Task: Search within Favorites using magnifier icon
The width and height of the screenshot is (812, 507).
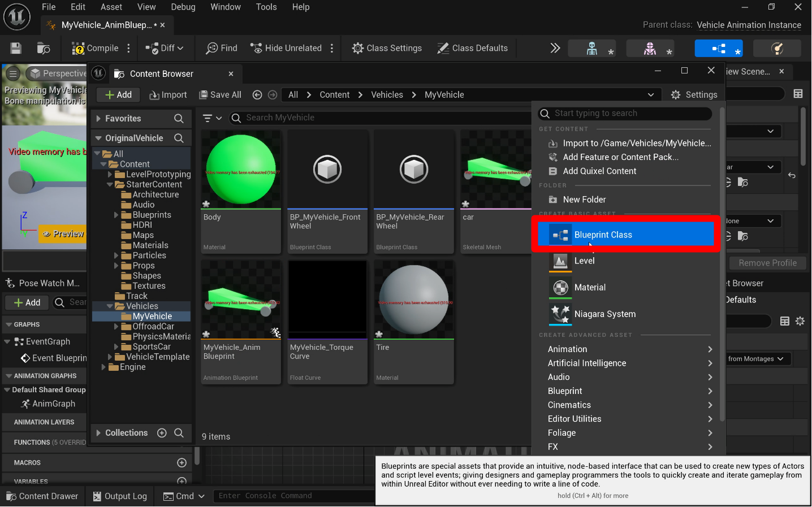Action: click(x=179, y=119)
